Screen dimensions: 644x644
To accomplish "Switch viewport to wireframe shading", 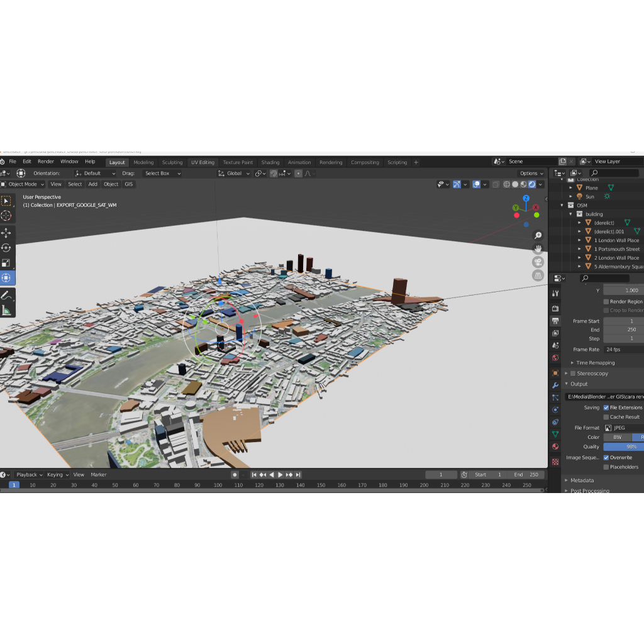I will [x=506, y=184].
